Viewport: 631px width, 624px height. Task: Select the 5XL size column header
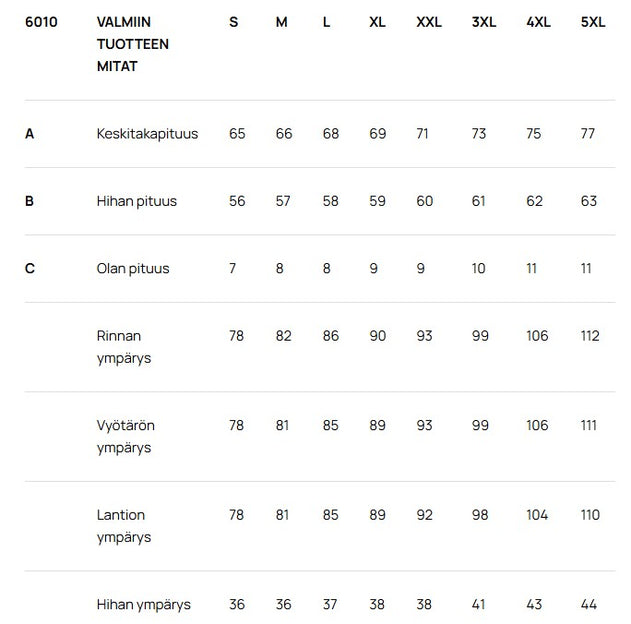(593, 22)
